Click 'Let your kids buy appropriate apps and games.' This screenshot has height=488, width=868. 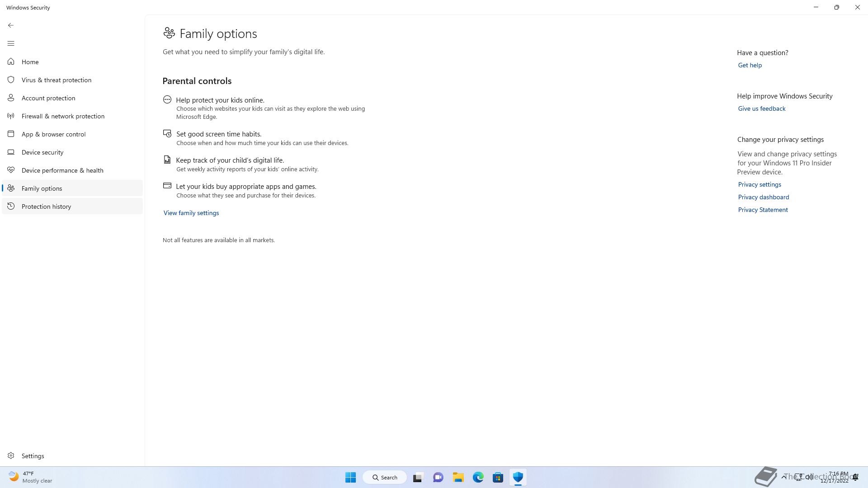point(246,186)
